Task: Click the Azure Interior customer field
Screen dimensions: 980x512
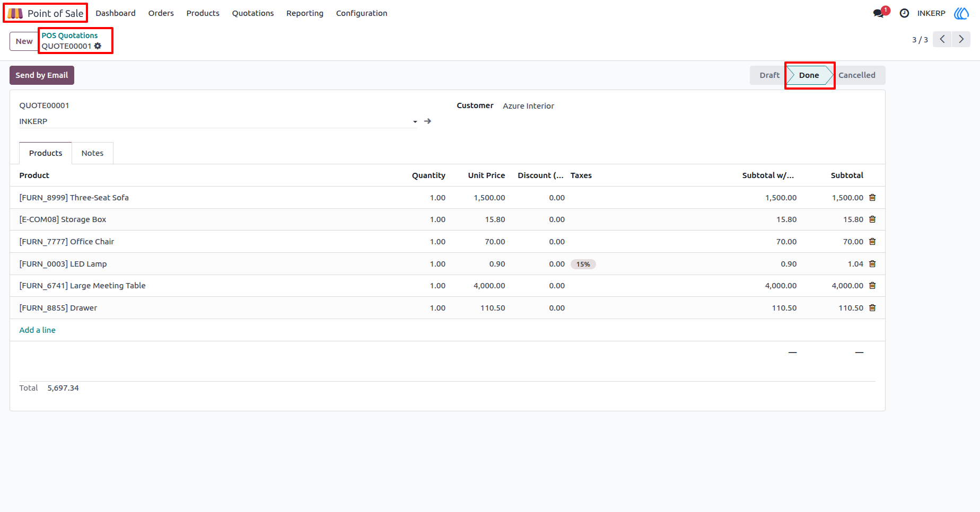Action: pyautogui.click(x=528, y=106)
